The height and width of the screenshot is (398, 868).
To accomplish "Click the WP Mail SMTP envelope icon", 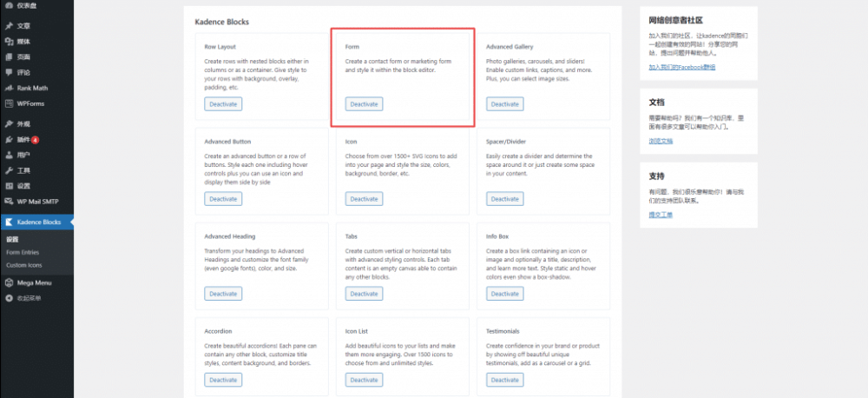I will point(9,202).
